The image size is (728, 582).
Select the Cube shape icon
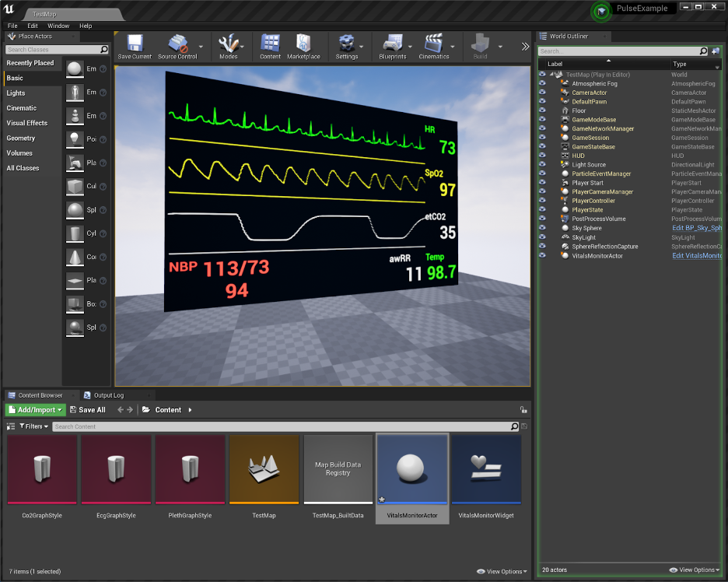(x=75, y=186)
